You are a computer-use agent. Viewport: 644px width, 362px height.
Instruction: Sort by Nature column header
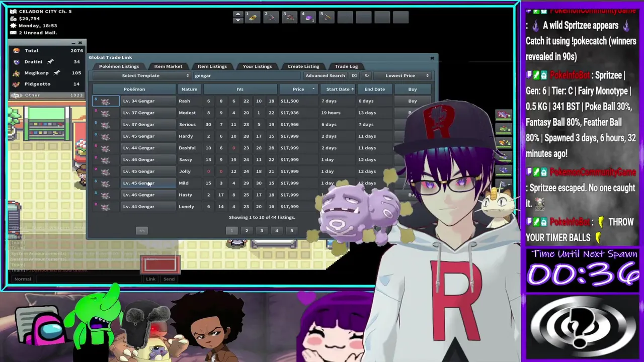coord(189,89)
